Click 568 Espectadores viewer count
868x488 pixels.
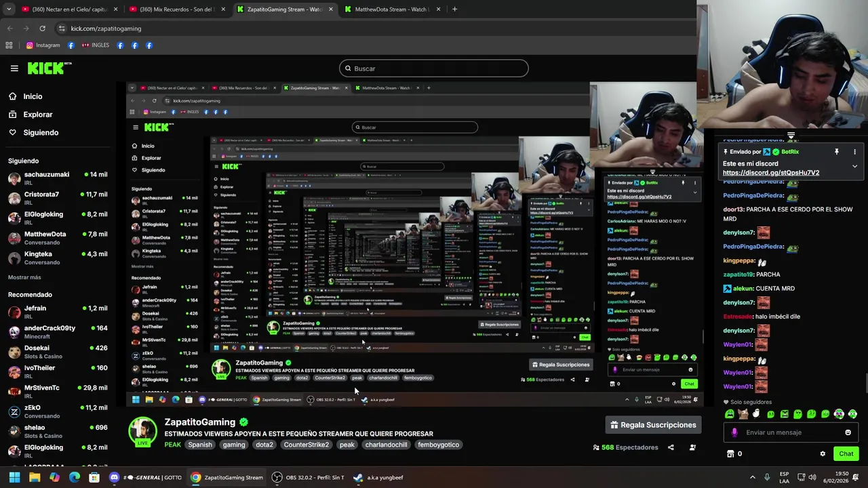(x=625, y=447)
